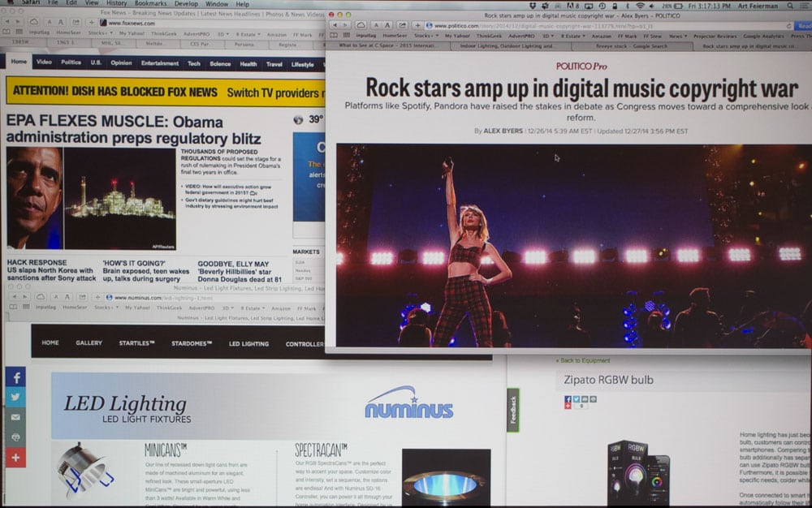Open the Bluetooth status menu
Image resolution: width=812 pixels, height=508 pixels.
[x=627, y=6]
